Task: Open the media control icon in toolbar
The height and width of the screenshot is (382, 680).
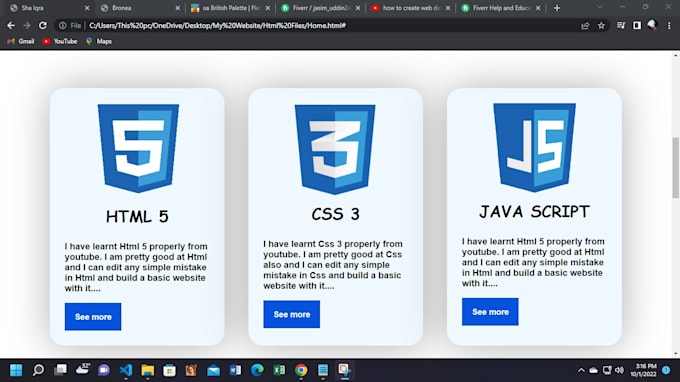Action: pyautogui.click(x=621, y=26)
